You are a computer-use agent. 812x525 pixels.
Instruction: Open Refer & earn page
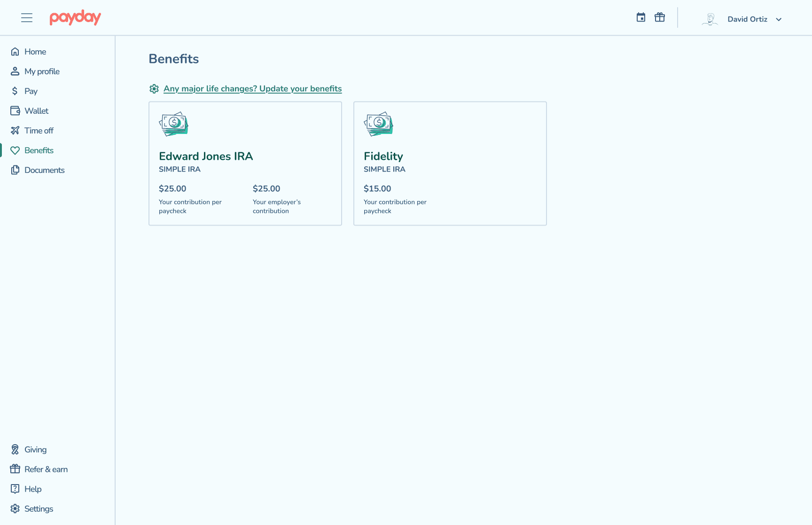point(46,470)
